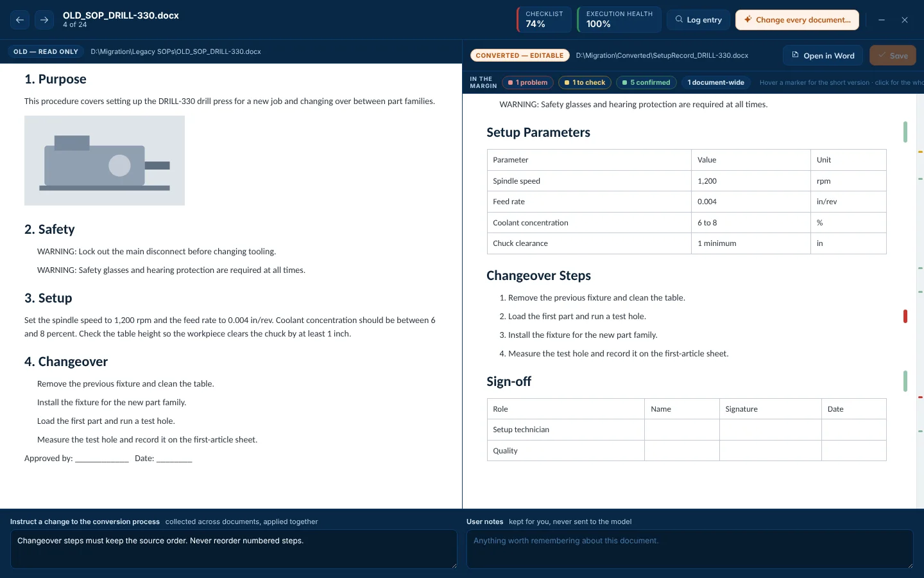
Task: Click the legacy SOP file path
Action: pos(176,51)
